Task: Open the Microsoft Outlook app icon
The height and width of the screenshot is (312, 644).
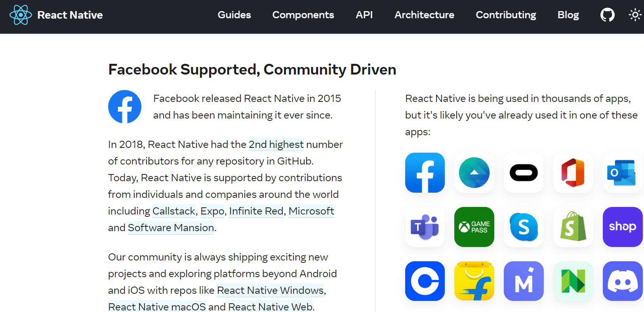Action: click(623, 172)
